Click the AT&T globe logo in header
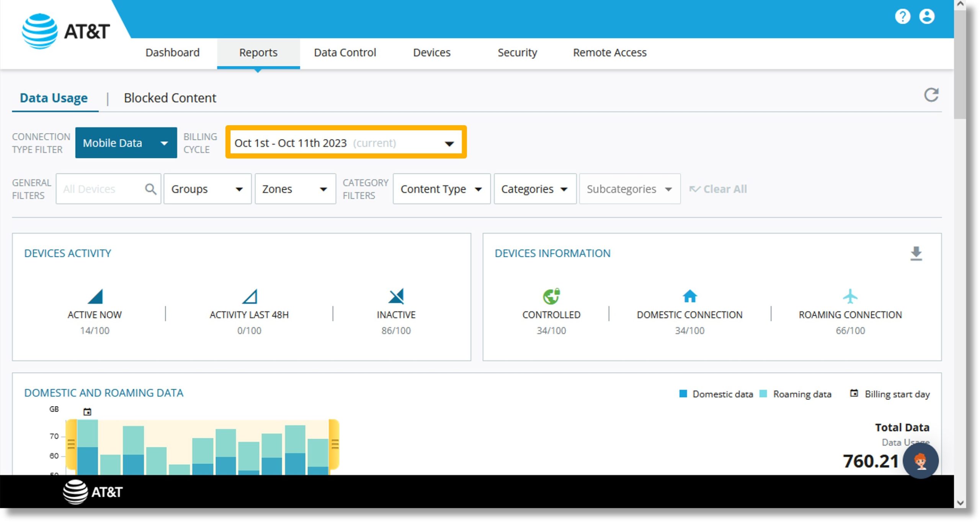The height and width of the screenshot is (522, 980). coord(39,31)
